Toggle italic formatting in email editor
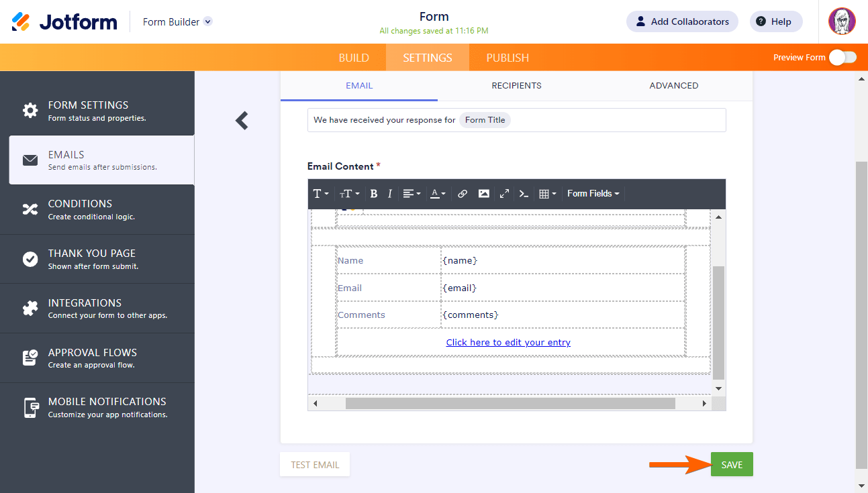The height and width of the screenshot is (493, 868). 389,194
